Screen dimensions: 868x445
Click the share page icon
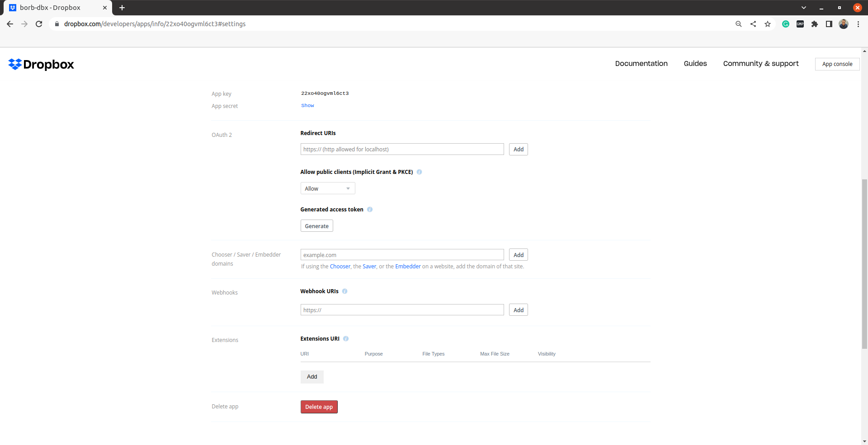[x=753, y=24]
